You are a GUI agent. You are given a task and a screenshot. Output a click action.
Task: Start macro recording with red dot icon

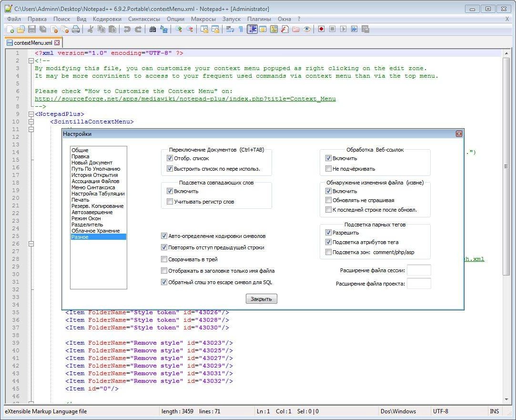tap(322, 29)
